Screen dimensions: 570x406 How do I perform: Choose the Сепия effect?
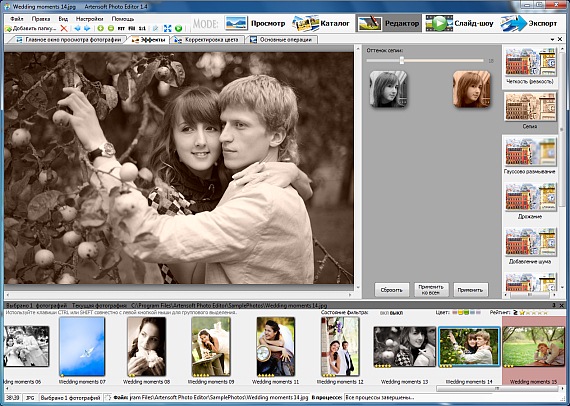[x=530, y=111]
